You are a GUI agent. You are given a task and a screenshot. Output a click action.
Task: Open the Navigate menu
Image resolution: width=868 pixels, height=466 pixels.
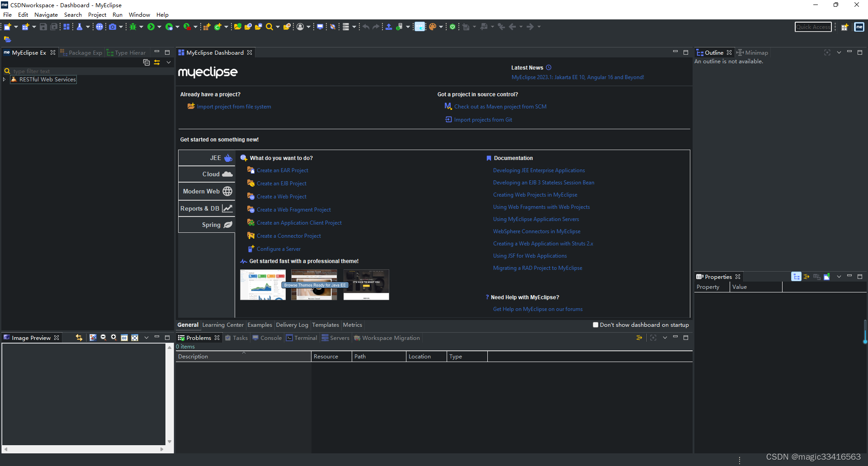click(x=46, y=14)
